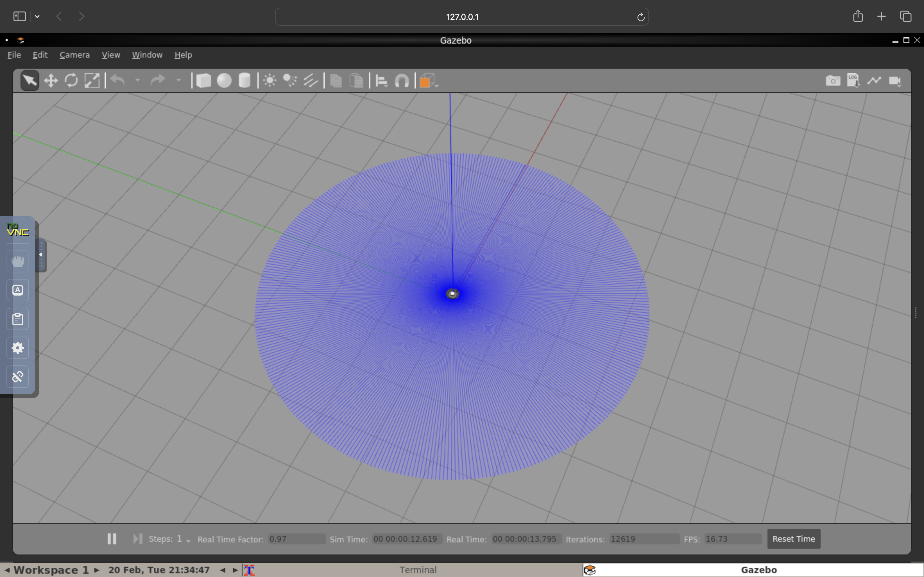Viewport: 924px width, 577px height.
Task: Select the translate/move tool
Action: coord(51,80)
